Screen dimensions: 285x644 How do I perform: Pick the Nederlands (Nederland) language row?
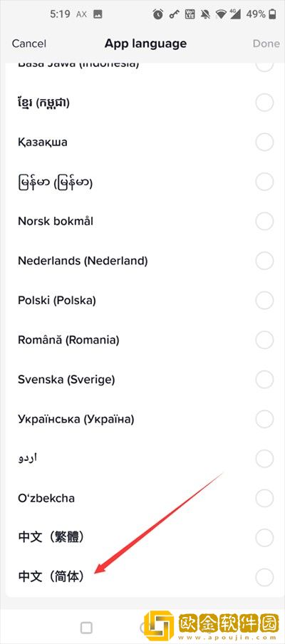pyautogui.click(x=142, y=261)
